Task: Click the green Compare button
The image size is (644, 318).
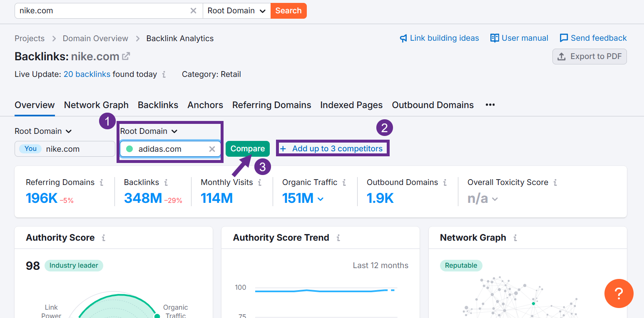Action: coord(248,149)
